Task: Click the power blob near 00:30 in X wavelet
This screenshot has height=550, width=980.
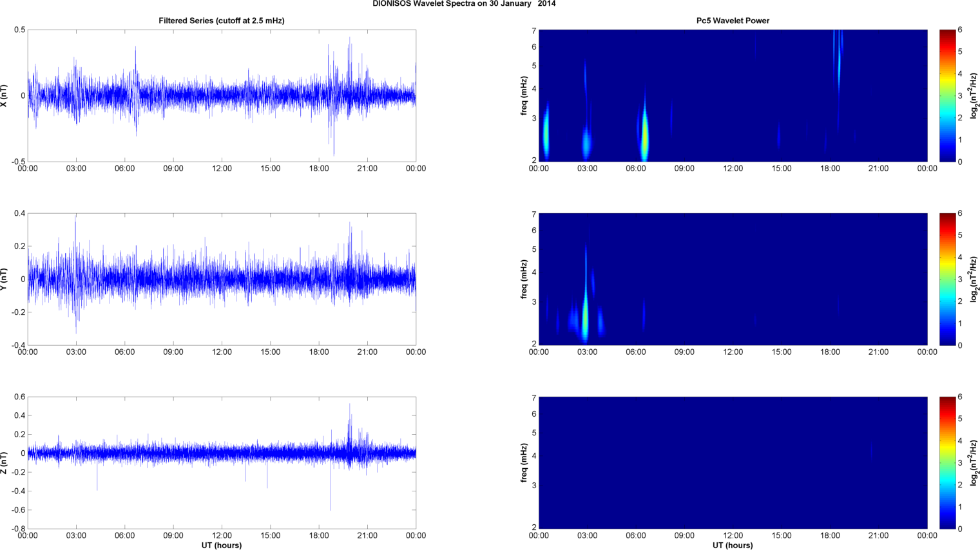Action: (x=546, y=134)
